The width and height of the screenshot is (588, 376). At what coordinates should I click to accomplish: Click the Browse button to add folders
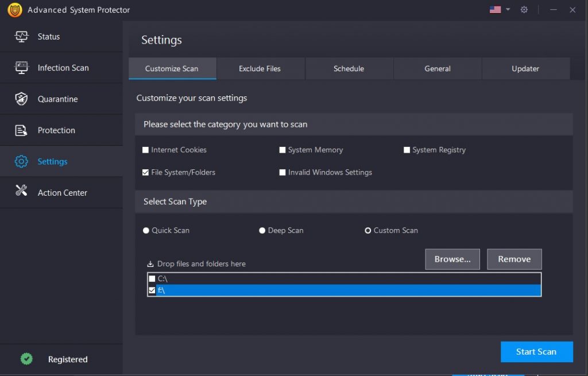click(x=452, y=259)
